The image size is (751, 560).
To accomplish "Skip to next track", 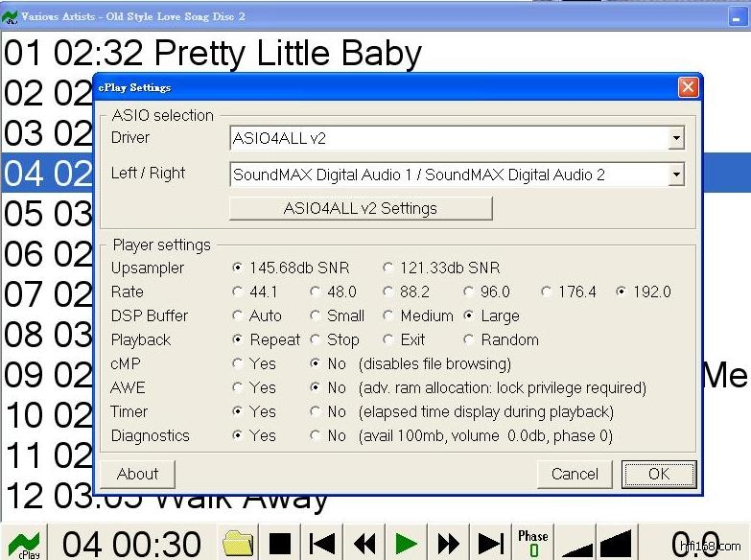I will tap(490, 543).
